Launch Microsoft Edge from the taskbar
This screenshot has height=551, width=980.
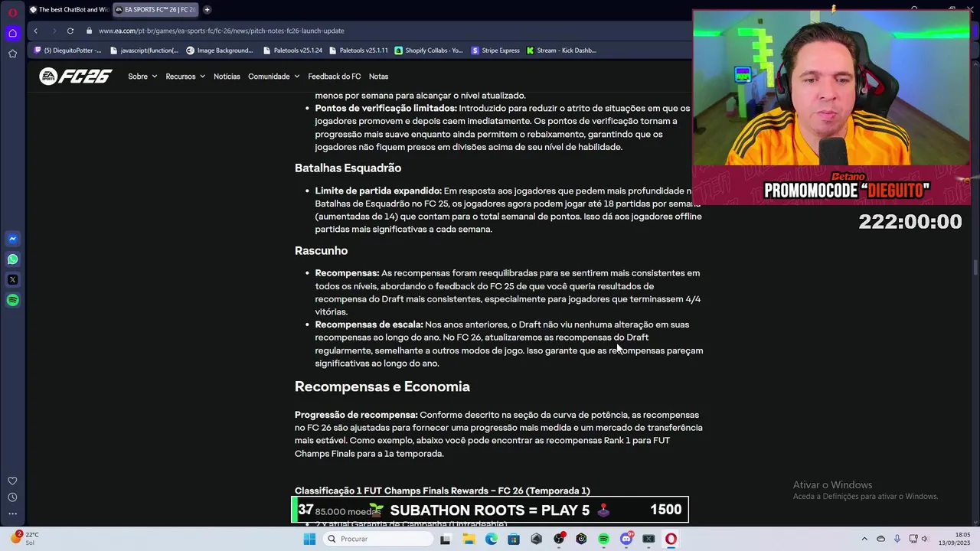tap(491, 539)
